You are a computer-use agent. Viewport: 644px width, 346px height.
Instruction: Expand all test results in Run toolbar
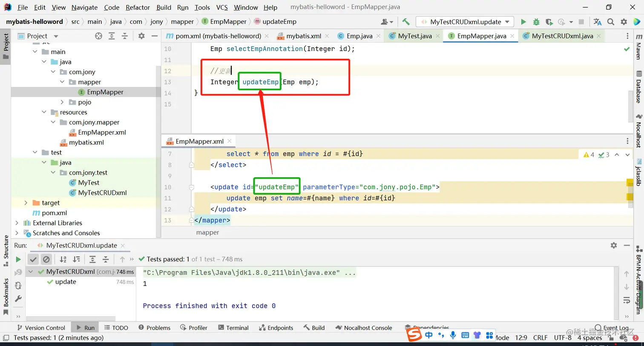pos(92,259)
